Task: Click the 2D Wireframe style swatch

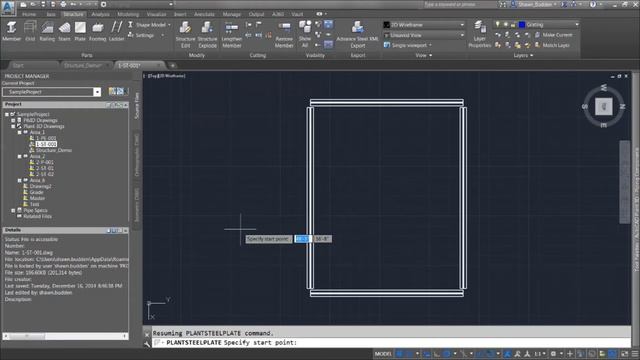Action: 387,25
